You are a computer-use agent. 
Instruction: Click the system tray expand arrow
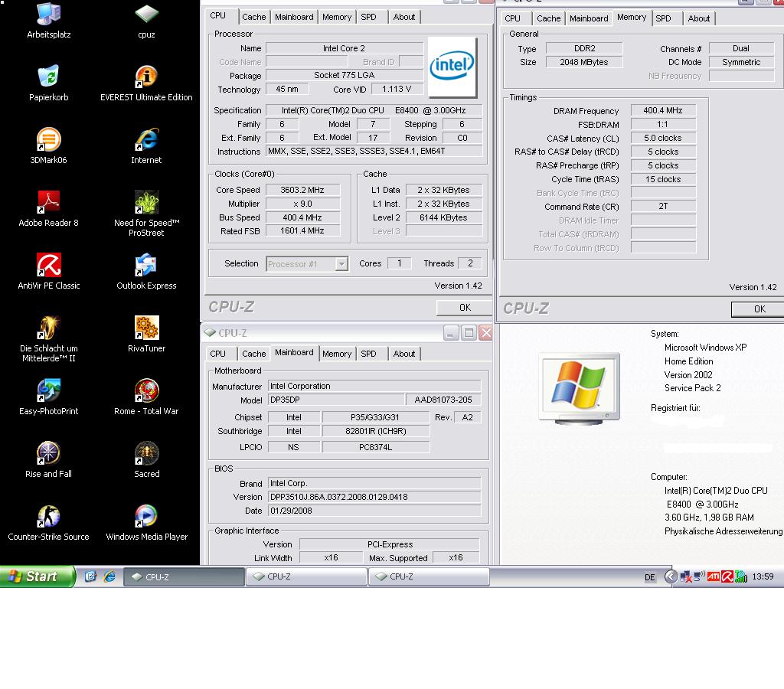coord(671,576)
